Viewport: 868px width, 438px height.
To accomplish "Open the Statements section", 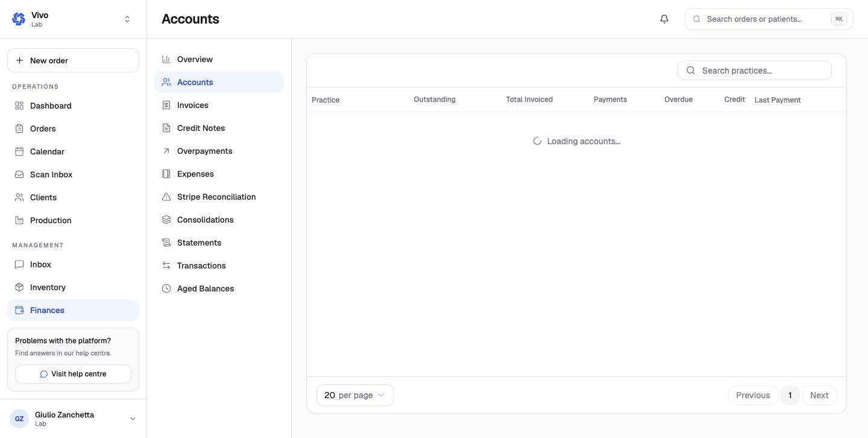I will click(219, 243).
